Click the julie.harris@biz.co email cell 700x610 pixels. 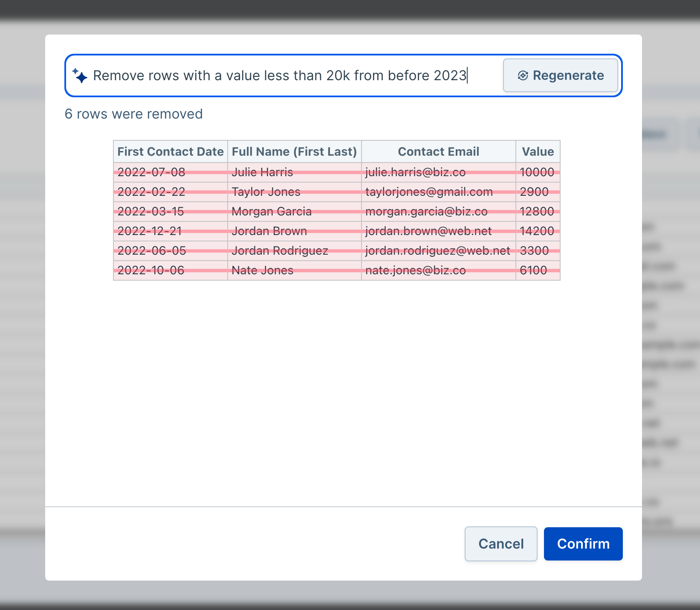pos(439,172)
